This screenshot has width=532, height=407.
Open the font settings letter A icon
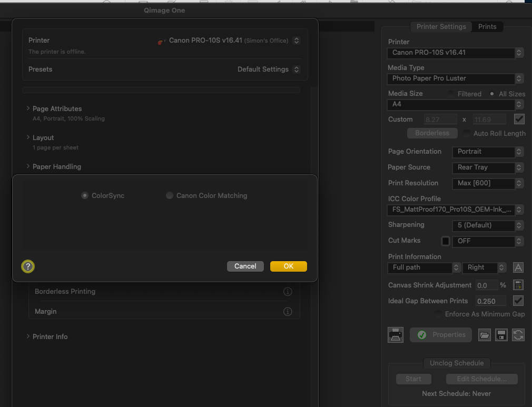[x=518, y=267]
